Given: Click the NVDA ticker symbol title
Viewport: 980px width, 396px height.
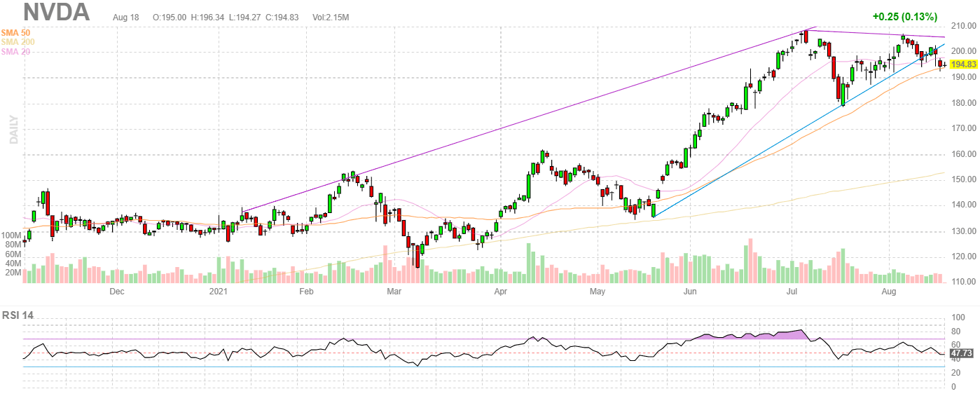Looking at the screenshot, I should pos(56,12).
